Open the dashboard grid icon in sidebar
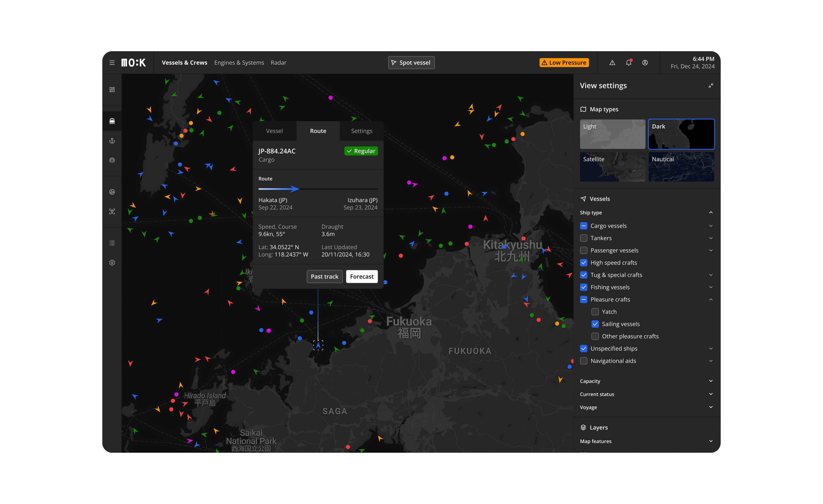This screenshot has width=823, height=504. coord(112,90)
